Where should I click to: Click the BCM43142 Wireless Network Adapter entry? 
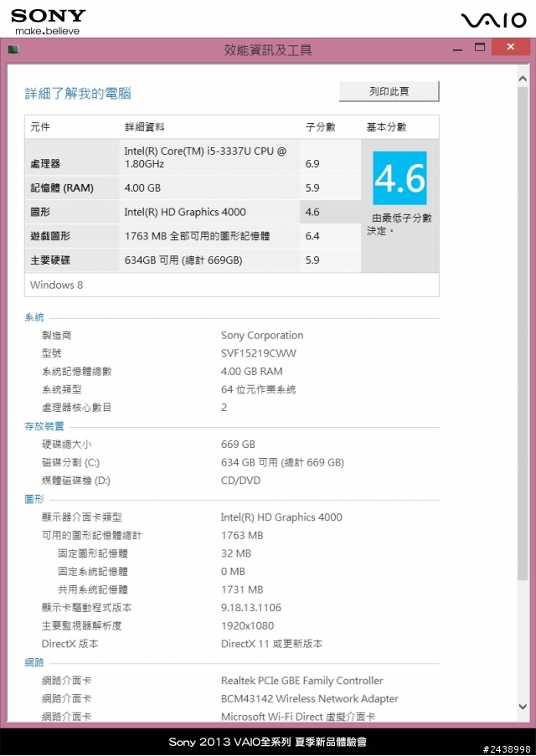(310, 698)
